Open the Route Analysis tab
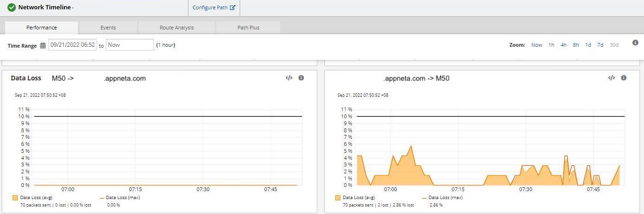The width and height of the screenshot is (644, 214). tap(177, 28)
